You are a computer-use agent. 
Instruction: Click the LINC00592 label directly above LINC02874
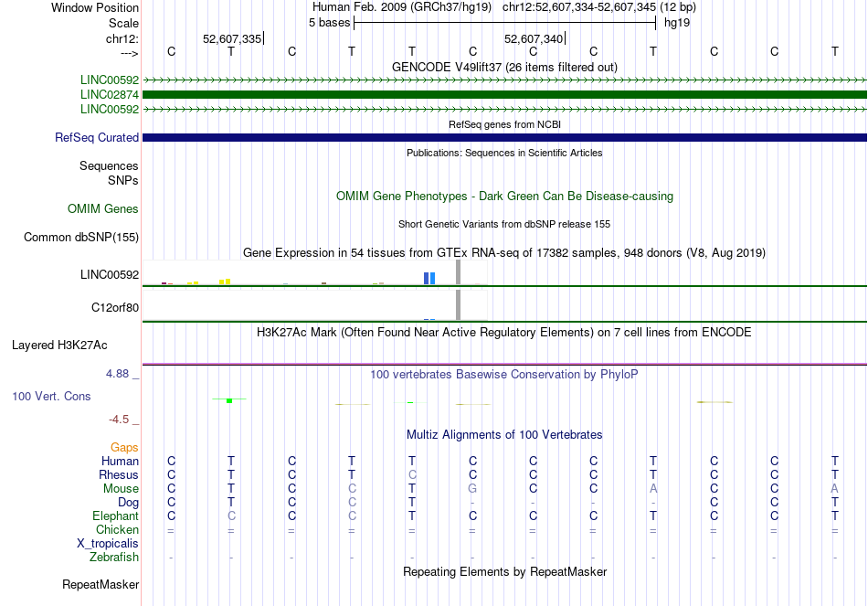click(x=110, y=80)
